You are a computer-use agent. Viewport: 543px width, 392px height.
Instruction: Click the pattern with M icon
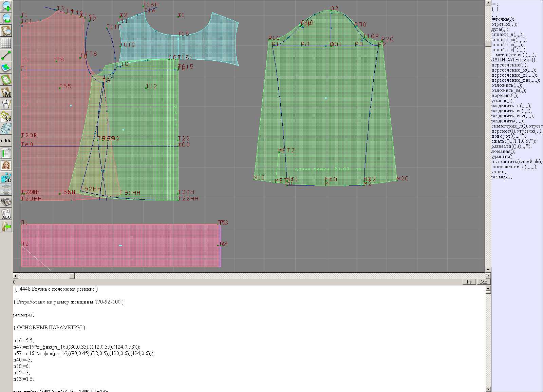pos(6,92)
